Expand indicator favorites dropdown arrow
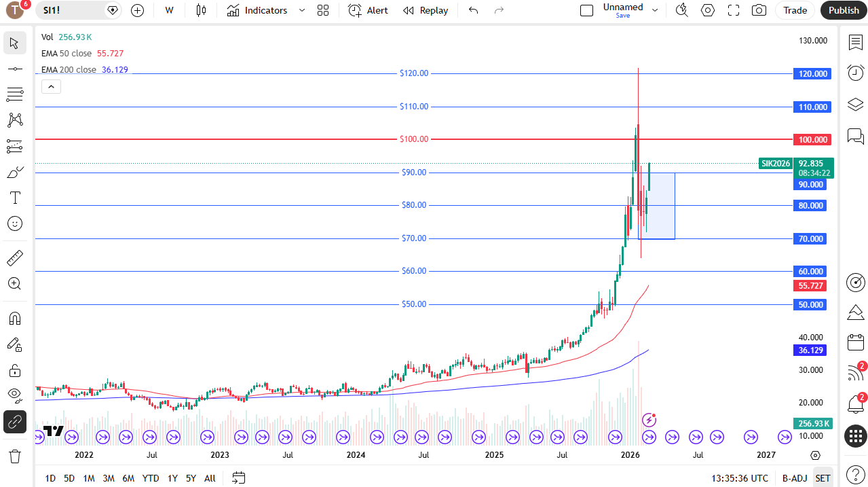This screenshot has height=487, width=868. pyautogui.click(x=302, y=10)
